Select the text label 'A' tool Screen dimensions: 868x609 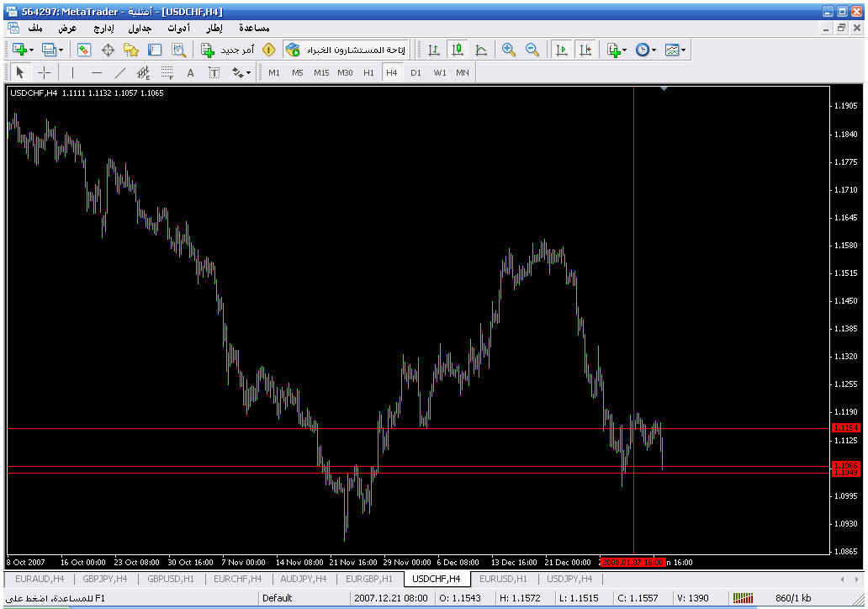(x=191, y=73)
